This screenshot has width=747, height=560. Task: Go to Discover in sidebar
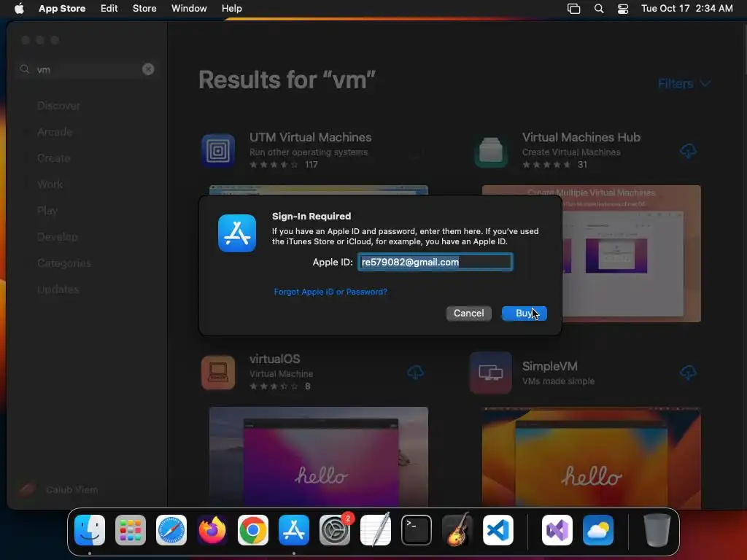58,106
